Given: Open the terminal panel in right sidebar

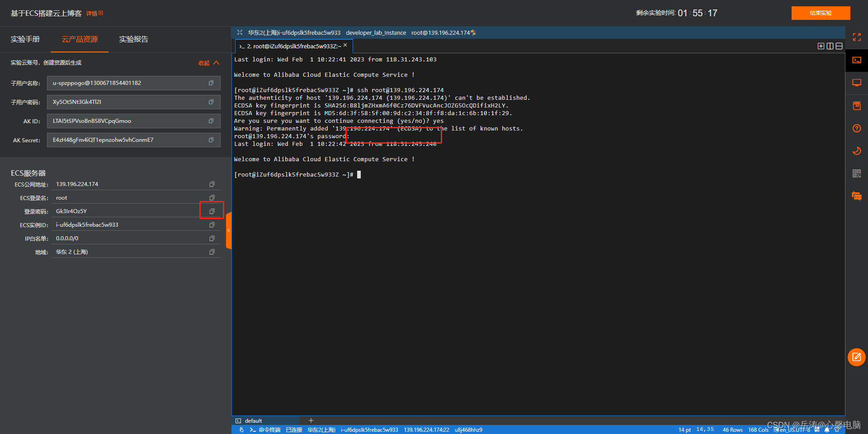Looking at the screenshot, I should tap(857, 60).
